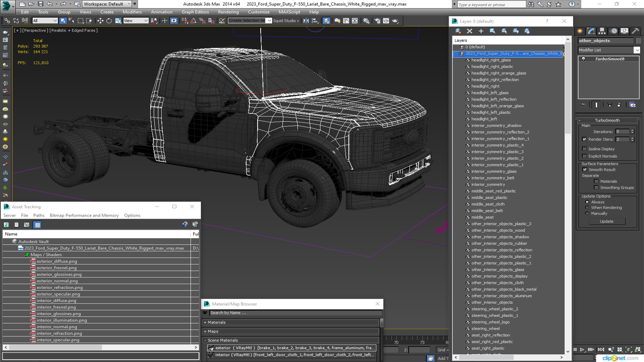Image resolution: width=644 pixels, height=362 pixels.
Task: Click the Render Production teapot icon
Action: 395,21
